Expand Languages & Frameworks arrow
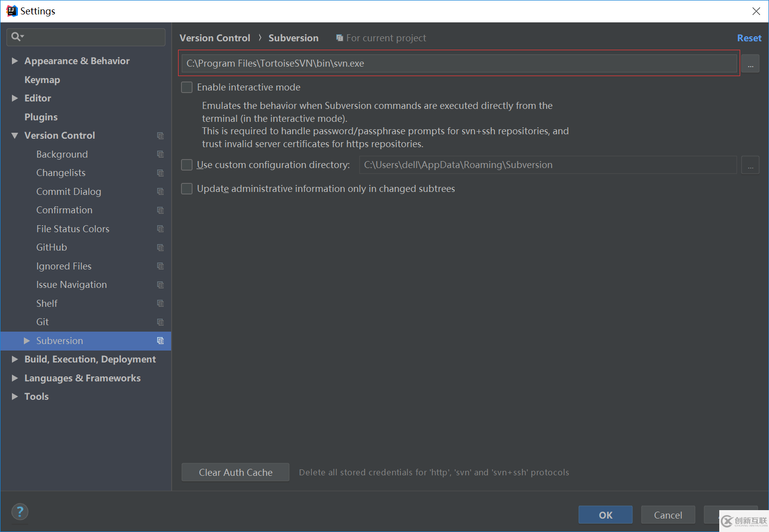The height and width of the screenshot is (532, 769). [x=15, y=378]
